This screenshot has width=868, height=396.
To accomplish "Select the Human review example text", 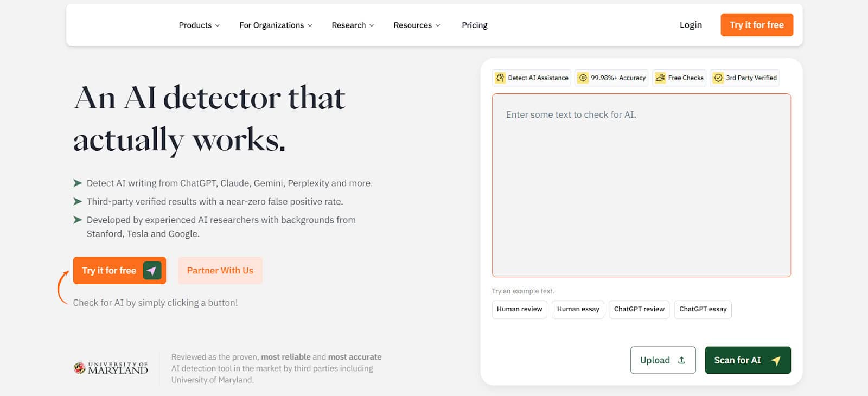I will coord(519,309).
